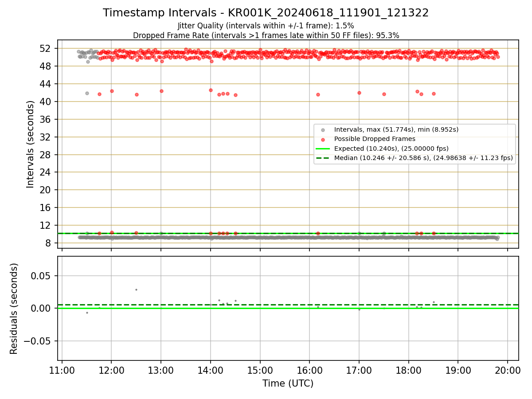Click the 'Dropped Frame Rate' subtitle line
532x399 pixels.
point(266,35)
